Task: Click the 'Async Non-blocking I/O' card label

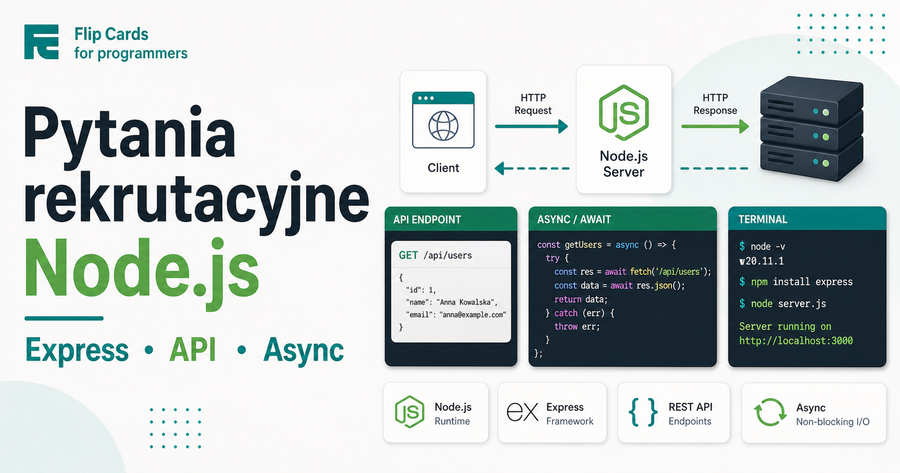Action: click(x=833, y=414)
